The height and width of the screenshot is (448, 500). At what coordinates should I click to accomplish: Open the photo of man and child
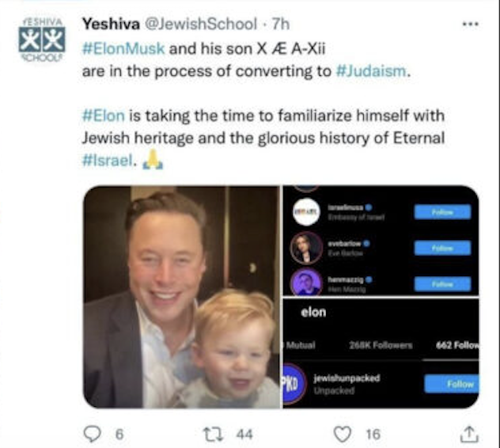[x=181, y=297]
